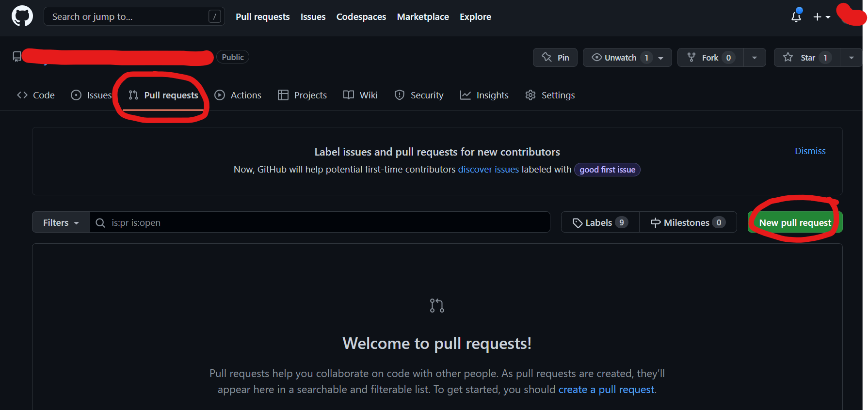Dismiss the contributor label banner
The width and height of the screenshot is (868, 410).
point(810,151)
